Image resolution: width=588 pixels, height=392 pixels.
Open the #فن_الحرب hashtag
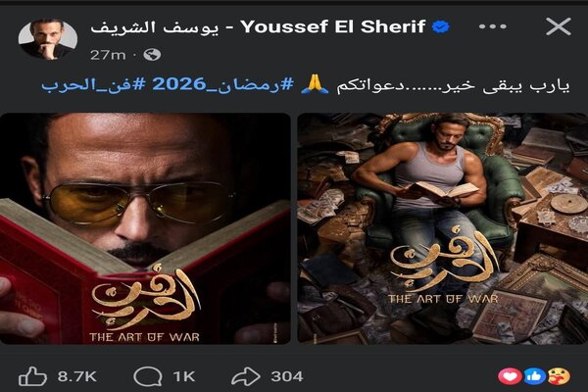[x=93, y=85]
